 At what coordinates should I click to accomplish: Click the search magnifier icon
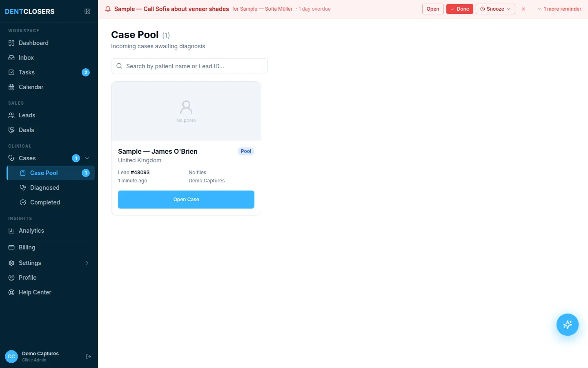point(119,66)
